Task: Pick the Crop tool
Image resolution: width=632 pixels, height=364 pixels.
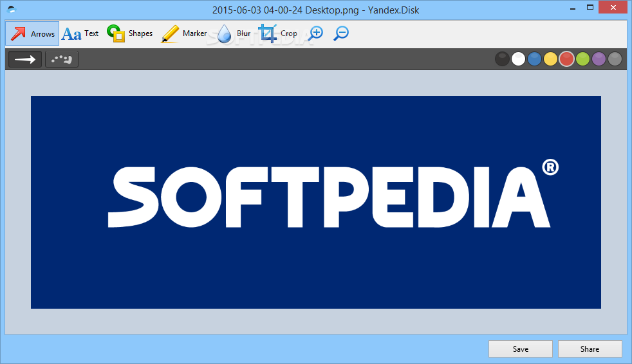Action: (x=278, y=33)
